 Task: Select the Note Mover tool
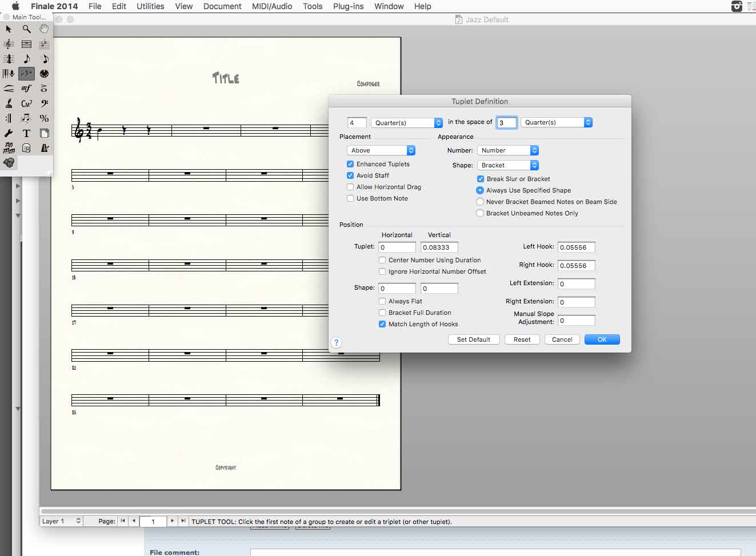click(26, 118)
